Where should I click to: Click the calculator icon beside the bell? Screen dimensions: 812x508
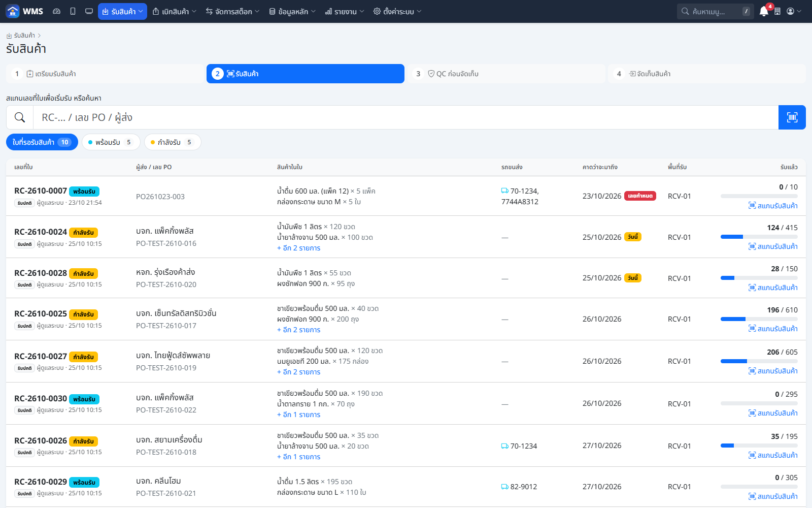[777, 11]
